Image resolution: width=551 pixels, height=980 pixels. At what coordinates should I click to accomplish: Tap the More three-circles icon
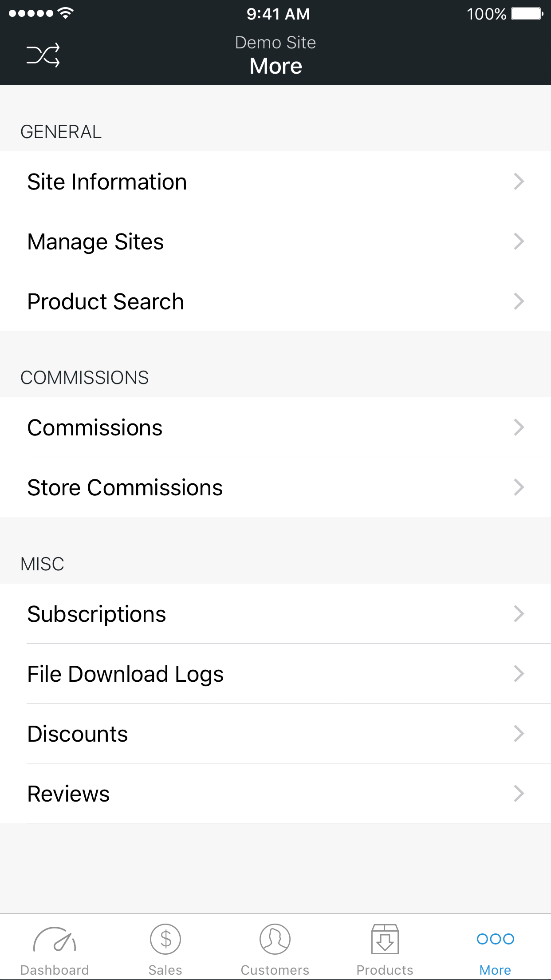495,939
